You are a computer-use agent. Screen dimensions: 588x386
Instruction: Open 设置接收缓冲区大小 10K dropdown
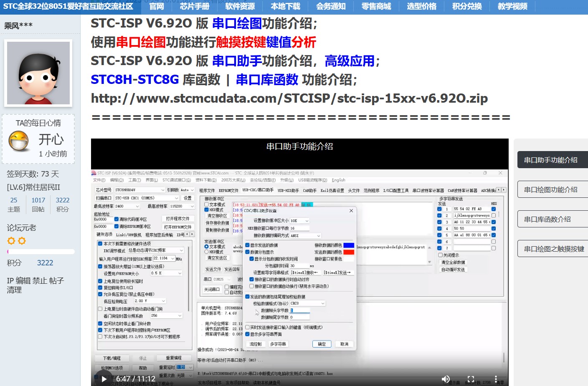point(300,221)
